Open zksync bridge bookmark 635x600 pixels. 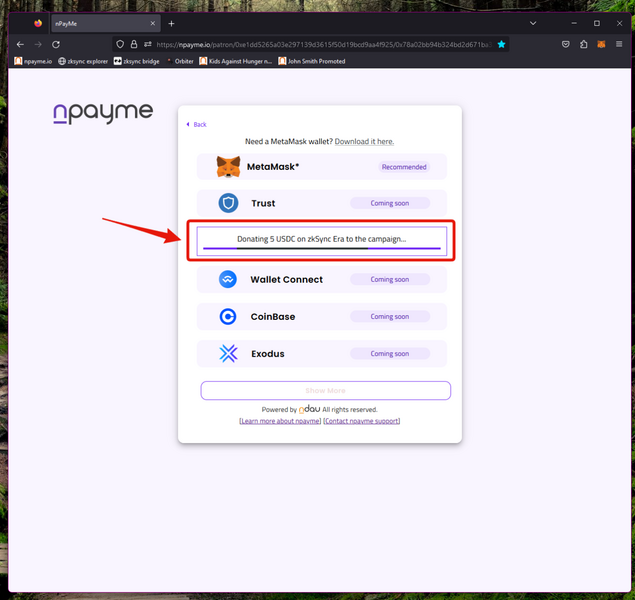136,61
